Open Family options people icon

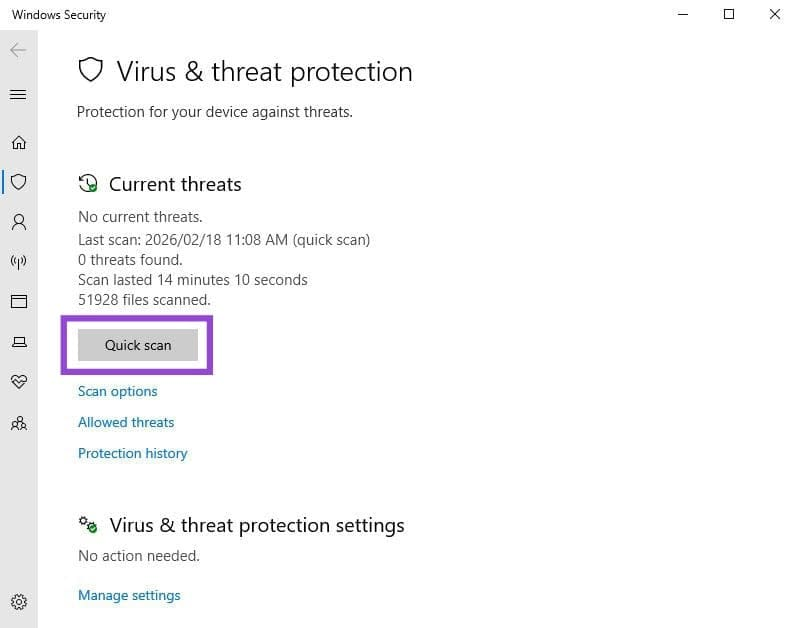[18, 423]
